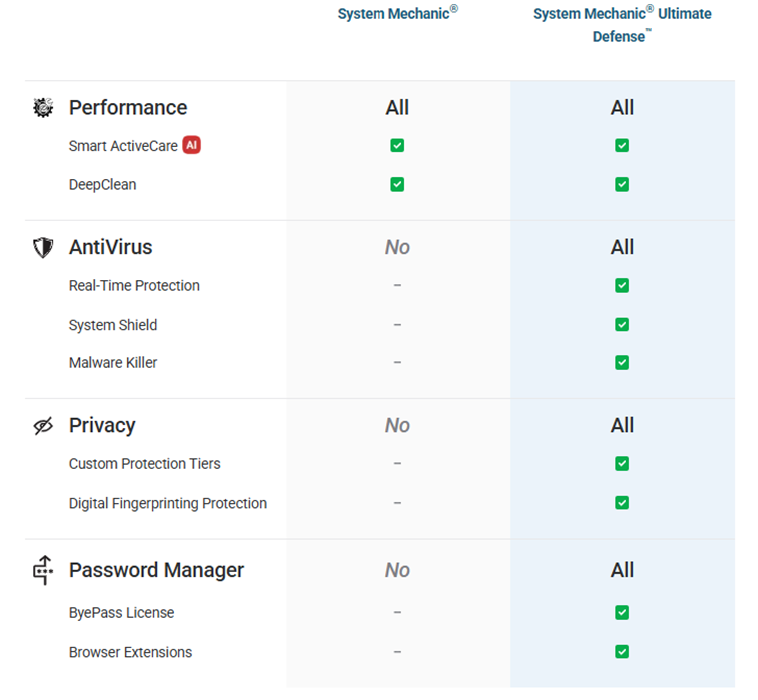The image size is (758, 700).
Task: Click Ultimate Defense DeepClean checkmark
Action: (622, 185)
